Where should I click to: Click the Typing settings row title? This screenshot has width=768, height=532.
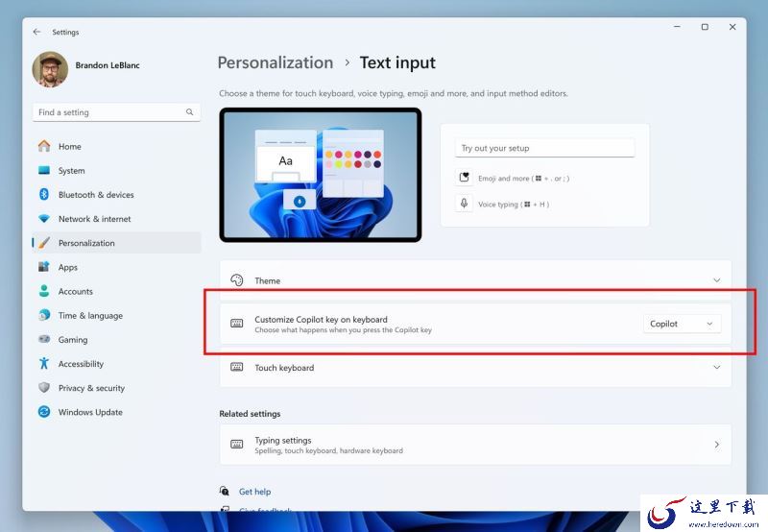pyautogui.click(x=282, y=440)
